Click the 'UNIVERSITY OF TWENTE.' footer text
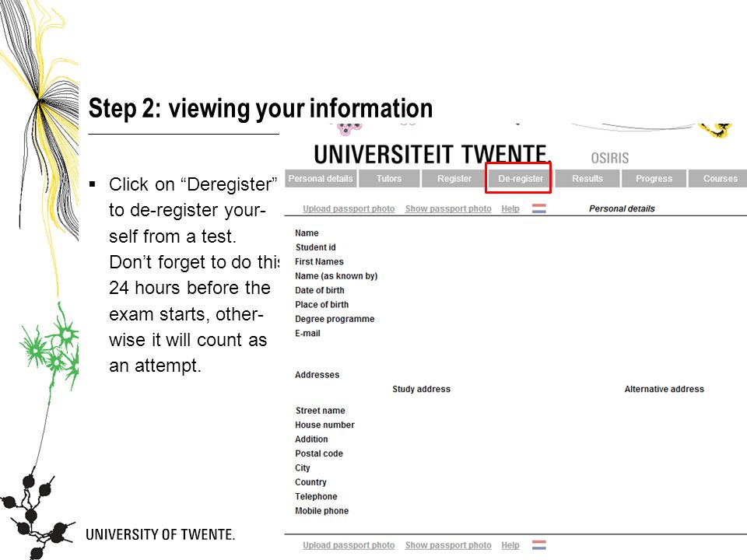 click(160, 534)
